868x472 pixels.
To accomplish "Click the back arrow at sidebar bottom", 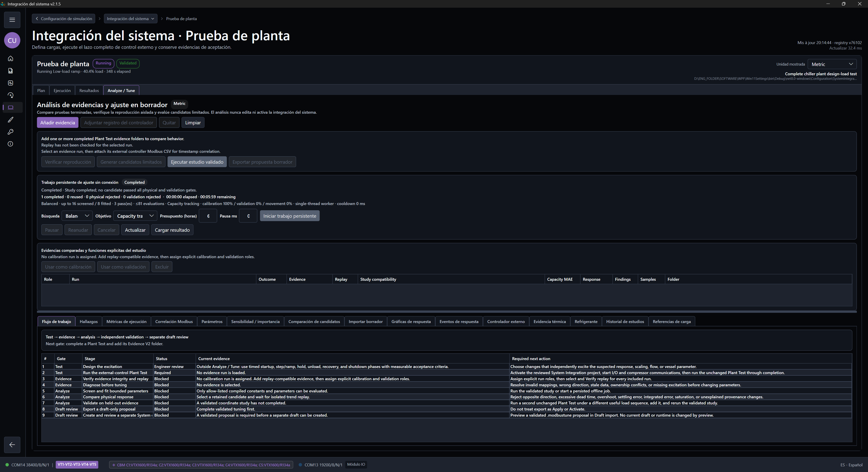I will point(12,445).
